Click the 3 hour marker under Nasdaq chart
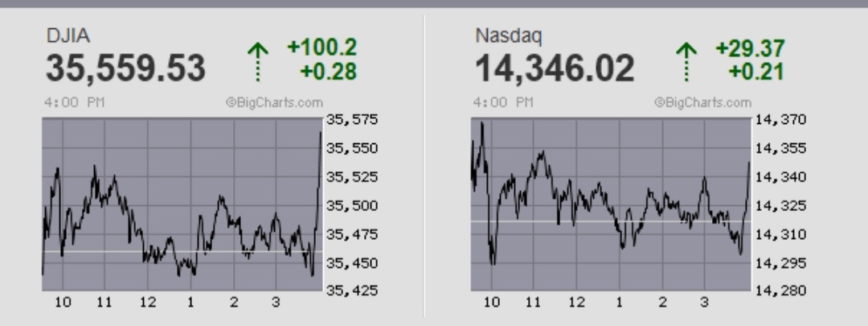 (705, 303)
